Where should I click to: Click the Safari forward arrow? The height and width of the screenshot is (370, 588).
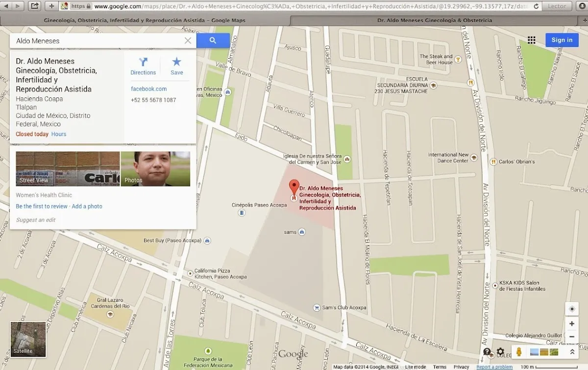(x=18, y=6)
